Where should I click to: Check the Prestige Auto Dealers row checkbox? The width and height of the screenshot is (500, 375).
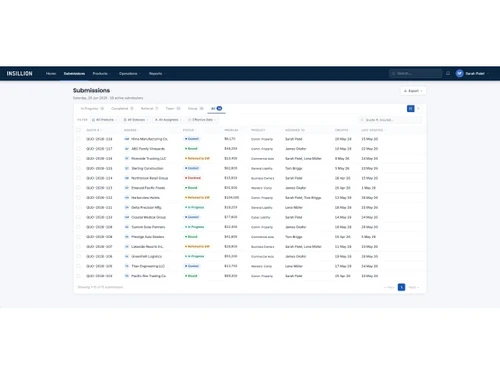(x=79, y=237)
